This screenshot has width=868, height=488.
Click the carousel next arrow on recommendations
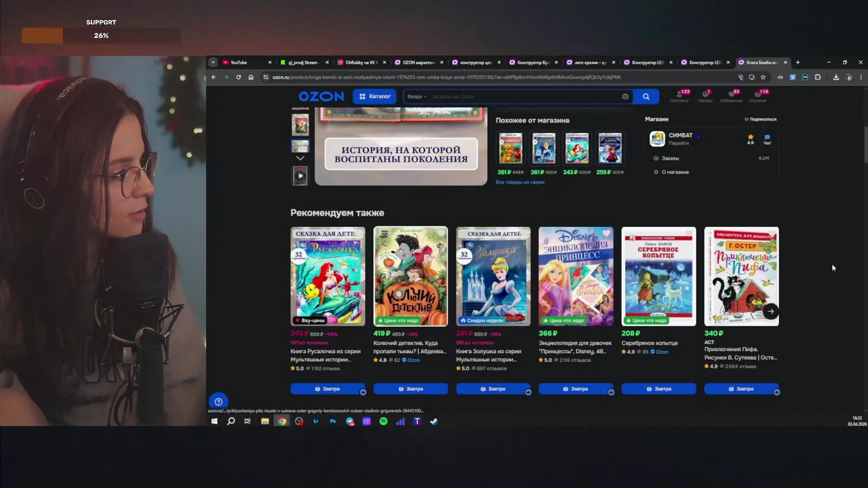tap(770, 312)
